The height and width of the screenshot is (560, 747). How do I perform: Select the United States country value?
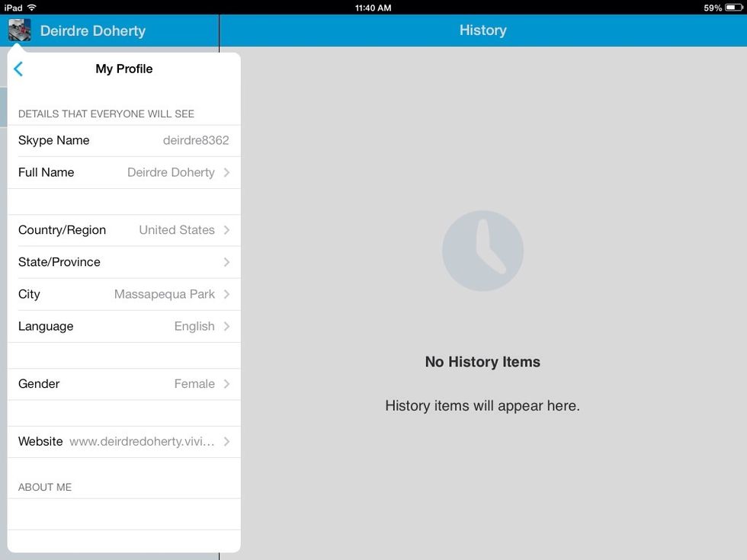[177, 230]
